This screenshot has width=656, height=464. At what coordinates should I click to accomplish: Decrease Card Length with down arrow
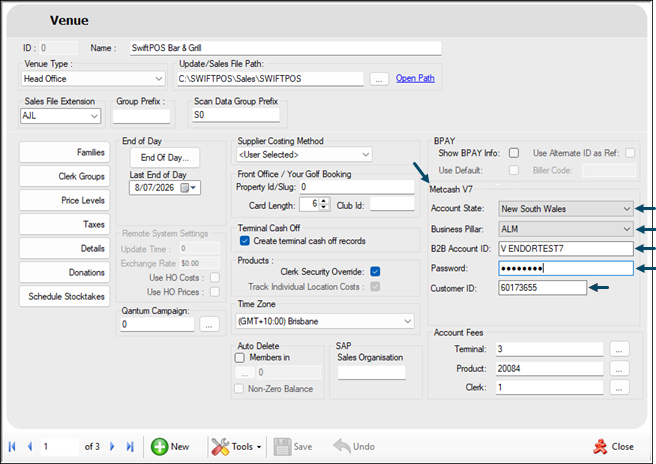click(x=323, y=207)
